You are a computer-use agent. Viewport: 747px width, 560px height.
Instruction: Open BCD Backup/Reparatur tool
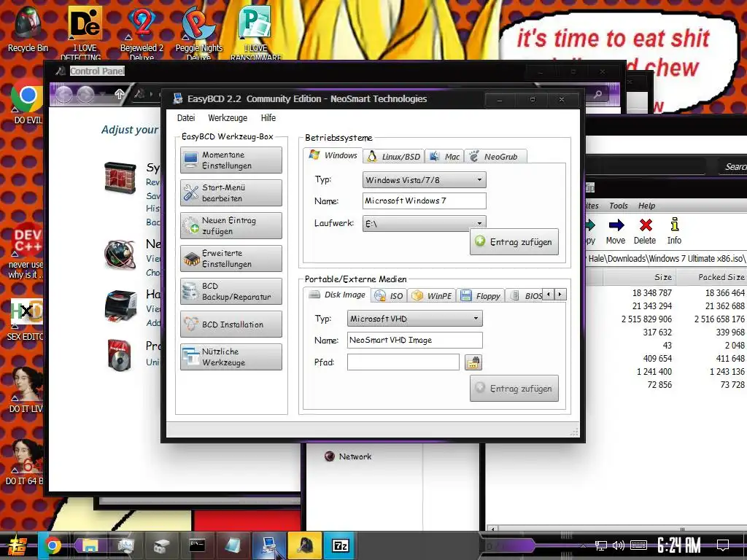click(231, 292)
